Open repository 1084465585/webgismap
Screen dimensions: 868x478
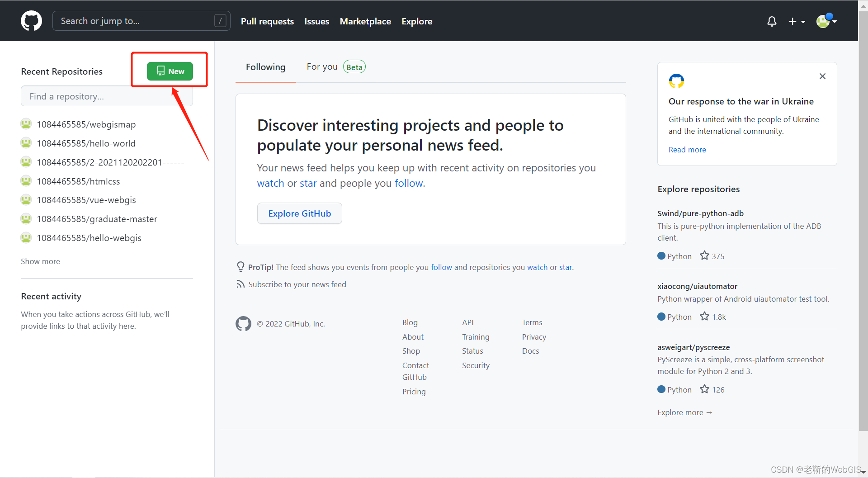(x=86, y=124)
